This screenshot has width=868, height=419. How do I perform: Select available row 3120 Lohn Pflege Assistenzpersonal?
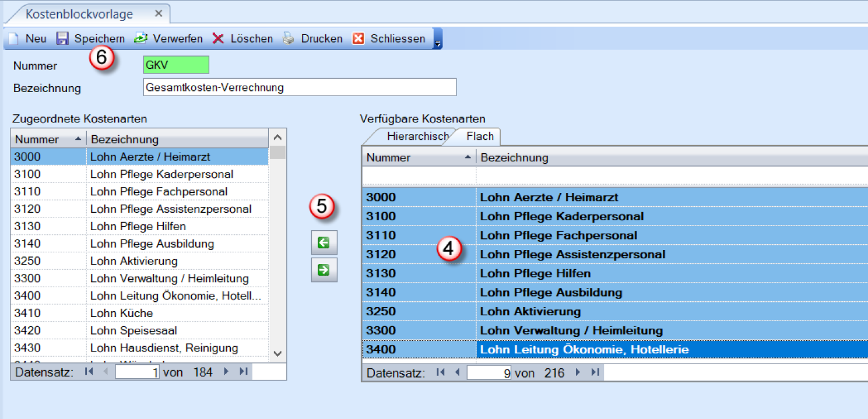615,254
